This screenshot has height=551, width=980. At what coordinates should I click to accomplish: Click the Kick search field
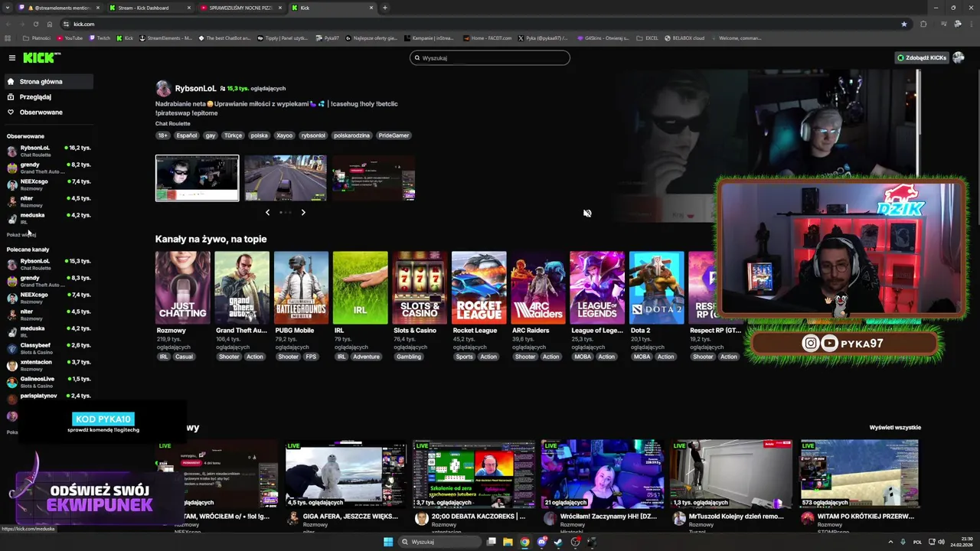(x=490, y=57)
